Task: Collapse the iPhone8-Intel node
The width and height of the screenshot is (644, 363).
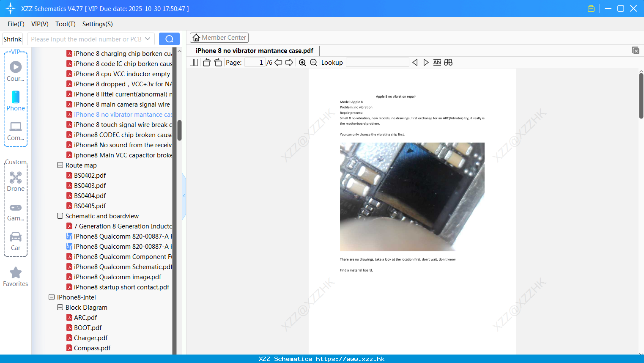Action: 52,297
